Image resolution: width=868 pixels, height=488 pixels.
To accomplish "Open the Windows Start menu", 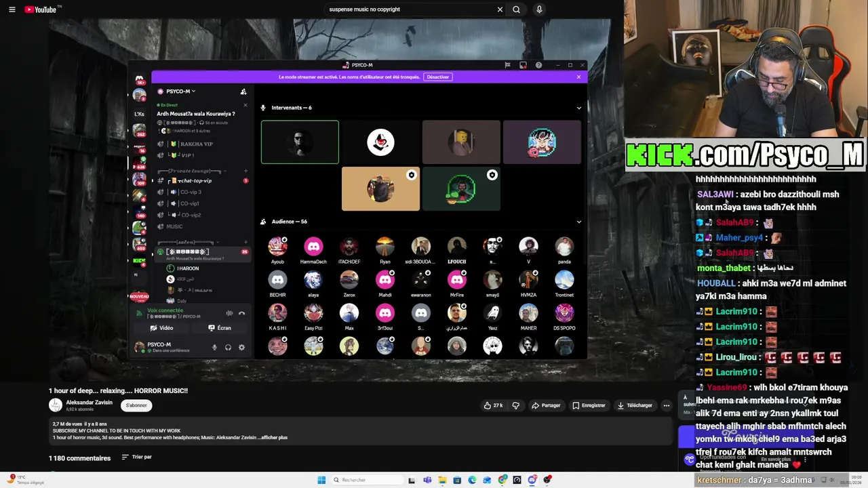I will [321, 480].
